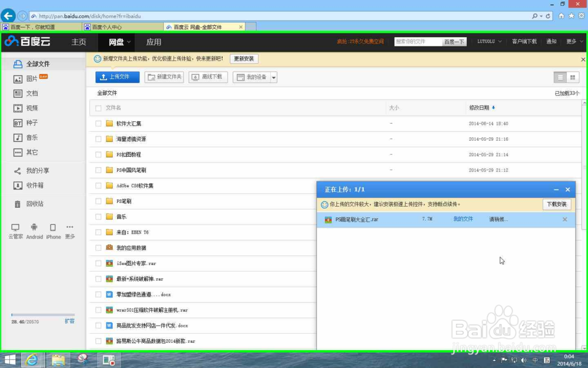Screen dimensions: 588x368
Task: Open the 视频 category in sidebar
Action: pyautogui.click(x=25, y=108)
